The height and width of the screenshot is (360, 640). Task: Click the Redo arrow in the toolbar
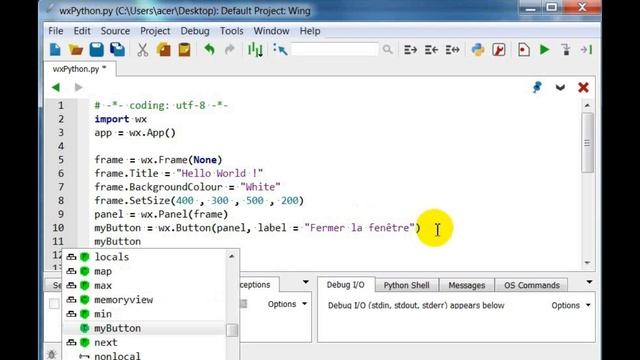point(230,50)
